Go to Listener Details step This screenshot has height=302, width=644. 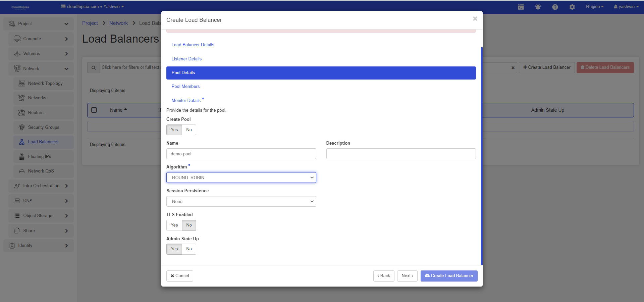click(186, 59)
